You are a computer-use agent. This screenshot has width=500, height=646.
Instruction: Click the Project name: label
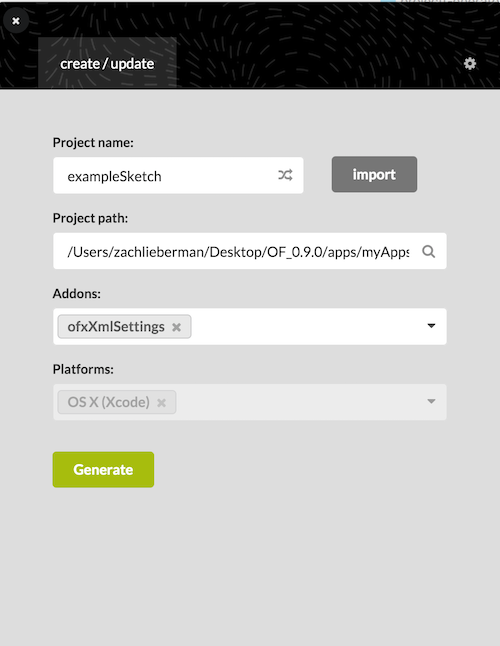pyautogui.click(x=93, y=143)
